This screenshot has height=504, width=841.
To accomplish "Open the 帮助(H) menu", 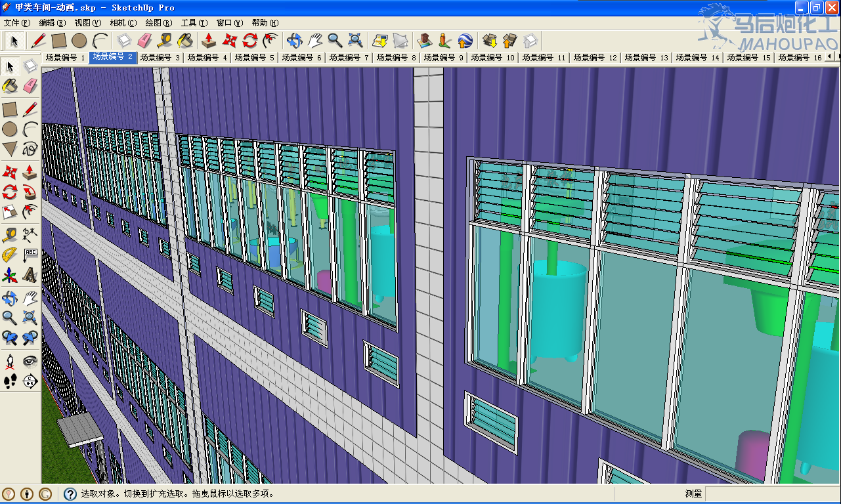I will click(x=266, y=23).
